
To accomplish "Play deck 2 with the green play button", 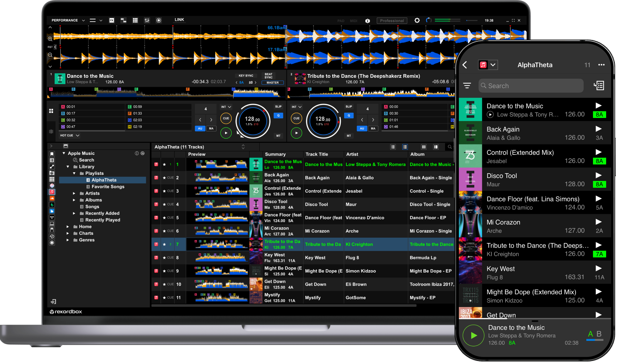I will pos(297,133).
